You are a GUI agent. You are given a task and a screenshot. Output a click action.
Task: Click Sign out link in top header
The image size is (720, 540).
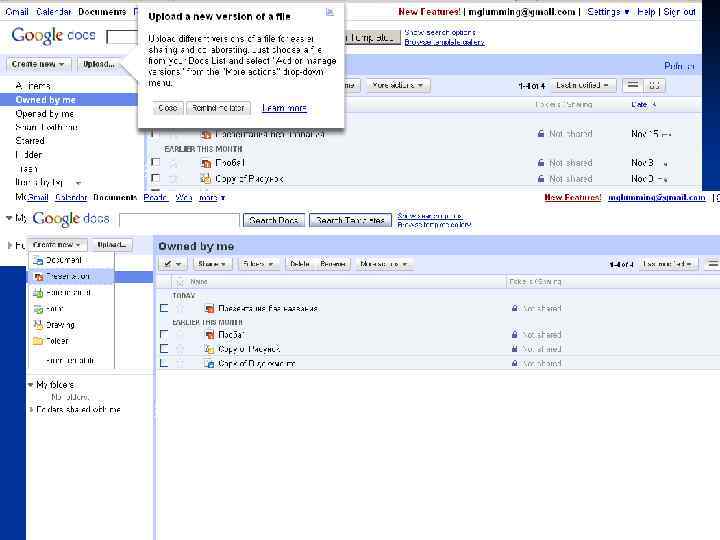pyautogui.click(x=679, y=11)
